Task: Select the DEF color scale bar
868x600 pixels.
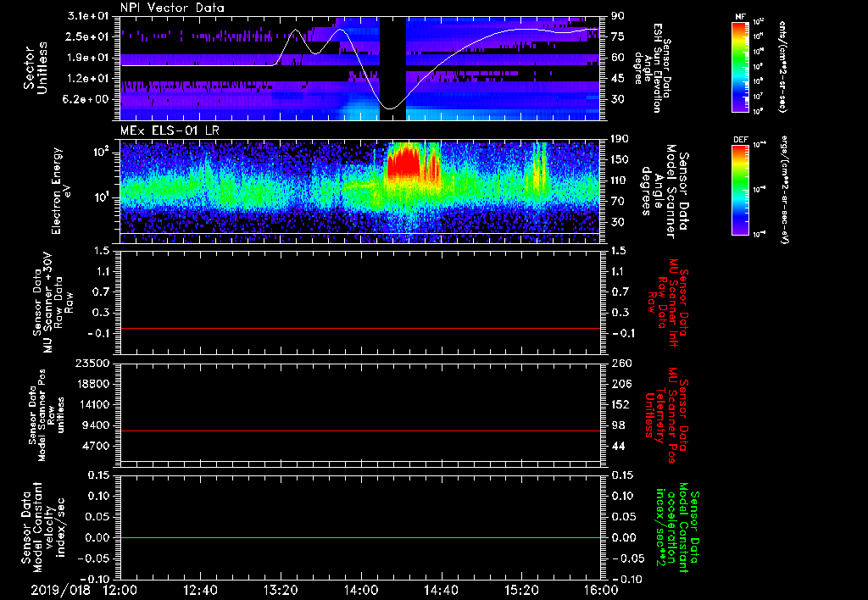Action: point(741,190)
